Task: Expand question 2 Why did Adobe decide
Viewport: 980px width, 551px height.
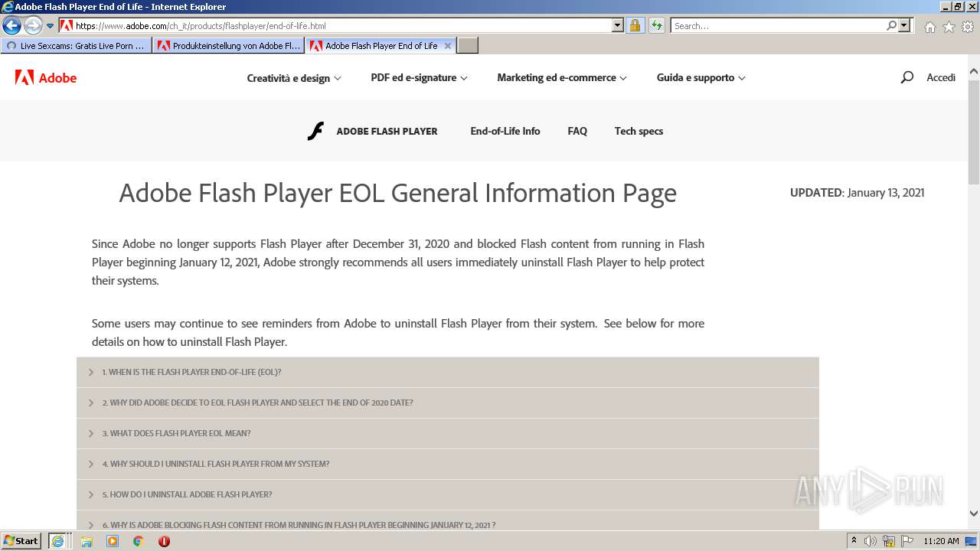Action: [x=448, y=403]
